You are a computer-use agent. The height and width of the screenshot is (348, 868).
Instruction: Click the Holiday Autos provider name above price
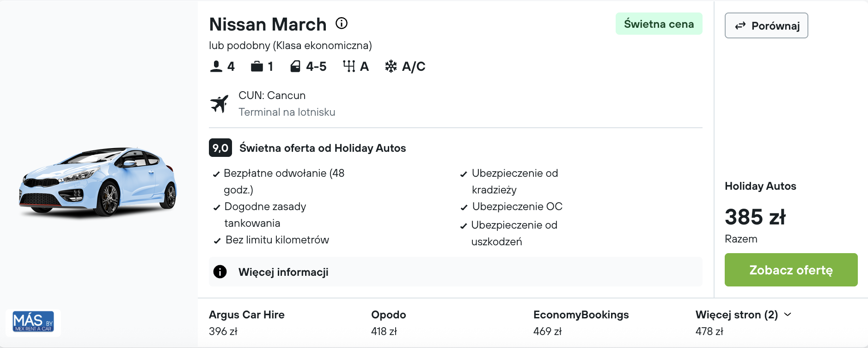tap(760, 186)
